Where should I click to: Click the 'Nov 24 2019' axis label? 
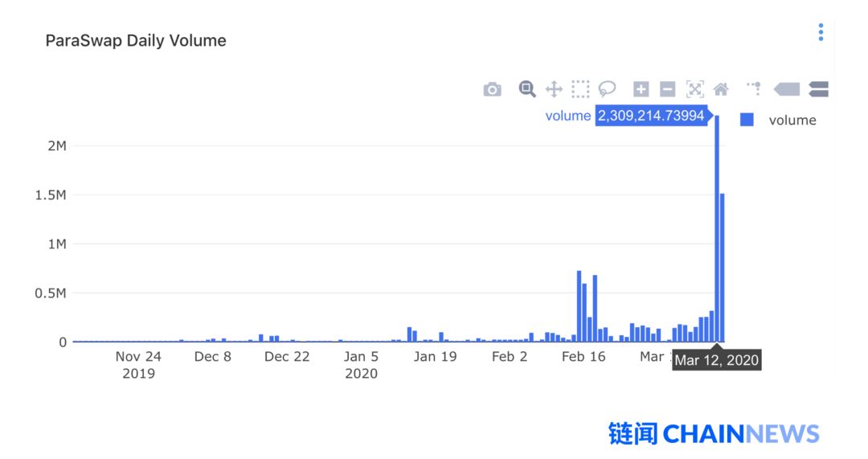pyautogui.click(x=138, y=365)
